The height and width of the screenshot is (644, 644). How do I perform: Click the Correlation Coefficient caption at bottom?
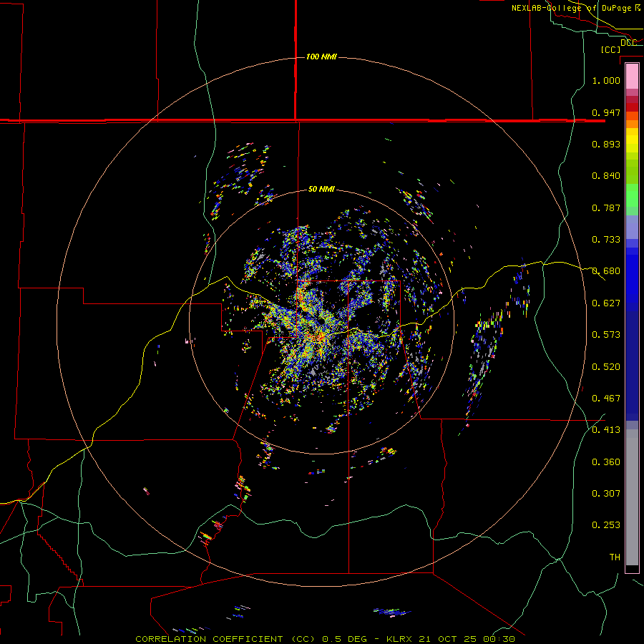[326, 639]
